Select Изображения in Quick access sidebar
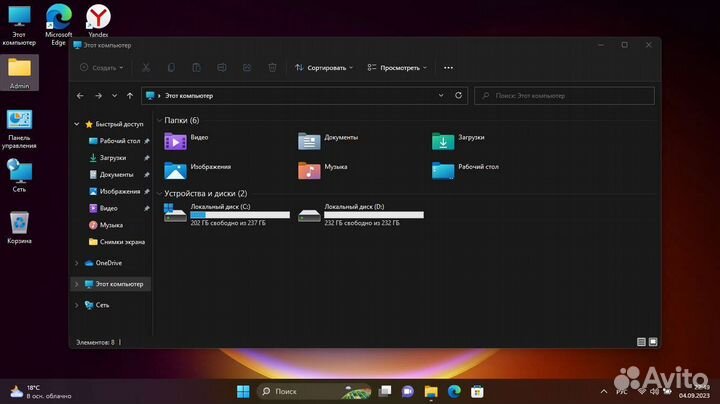Screen dimensions: 720x404 [x=119, y=191]
